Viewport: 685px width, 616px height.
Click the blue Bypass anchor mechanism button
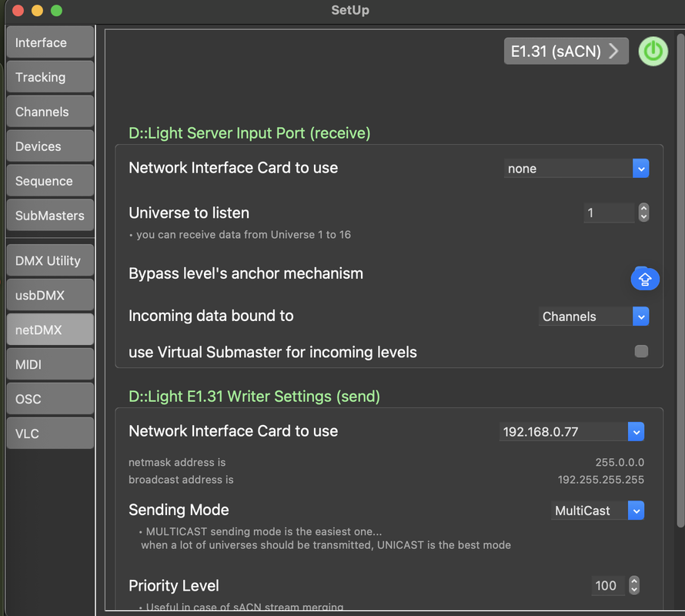click(645, 279)
